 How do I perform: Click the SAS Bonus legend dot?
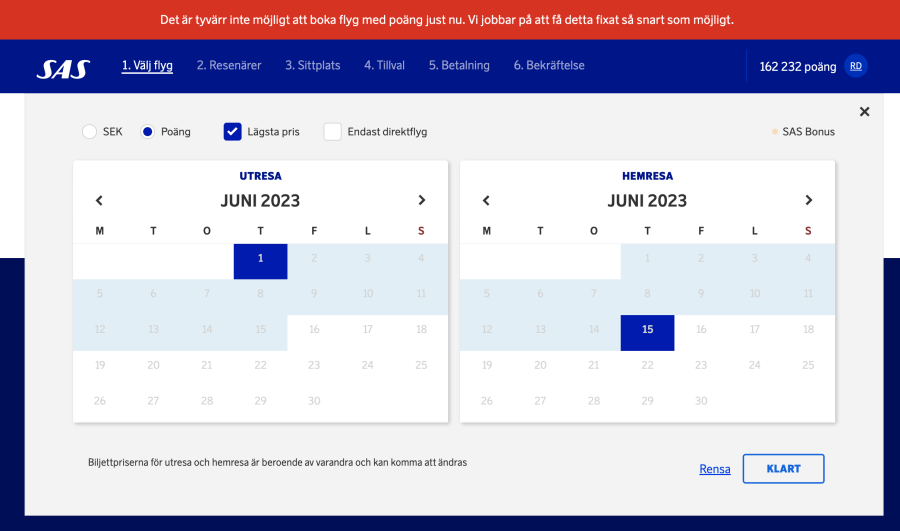tap(775, 132)
